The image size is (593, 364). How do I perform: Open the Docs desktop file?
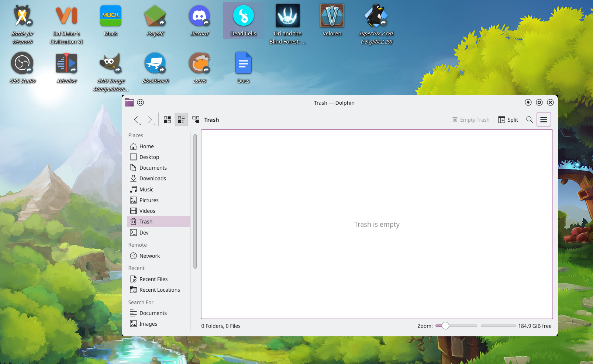click(244, 67)
